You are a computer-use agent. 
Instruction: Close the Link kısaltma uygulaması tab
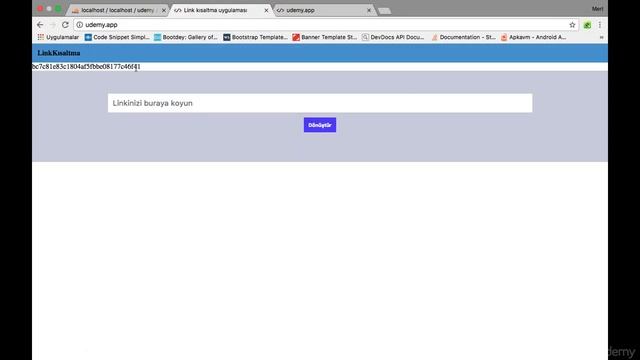pyautogui.click(x=266, y=10)
